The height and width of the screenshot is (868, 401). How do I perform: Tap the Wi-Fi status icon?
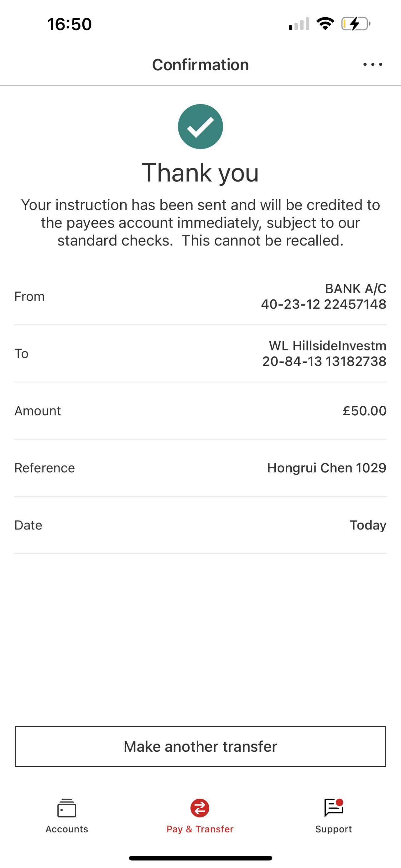pos(325,24)
